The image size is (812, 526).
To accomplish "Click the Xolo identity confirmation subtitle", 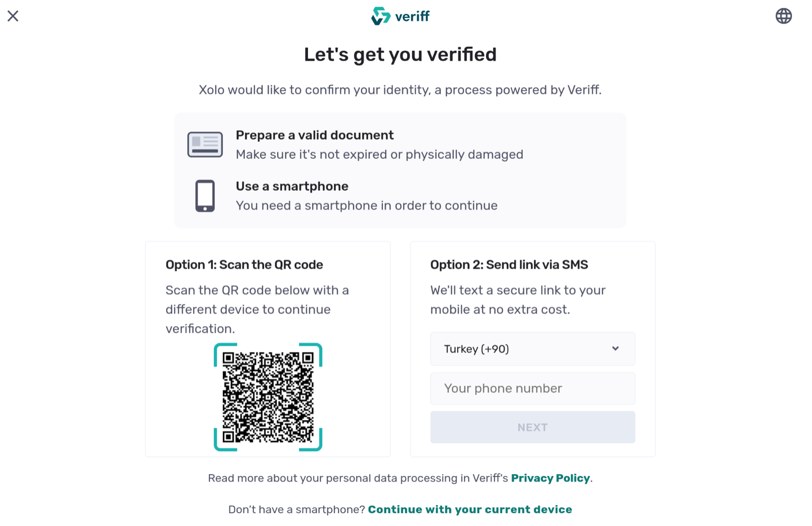I will (x=400, y=90).
